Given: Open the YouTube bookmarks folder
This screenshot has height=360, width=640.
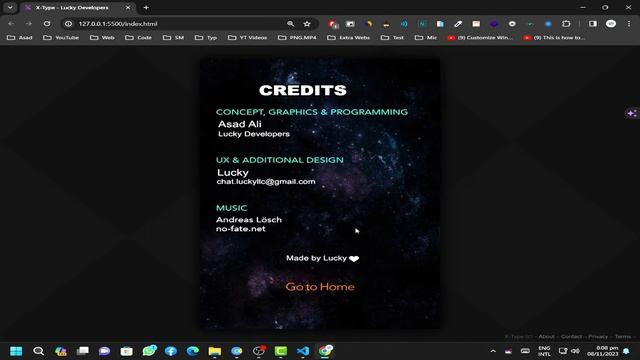Looking at the screenshot, I should tap(61, 38).
